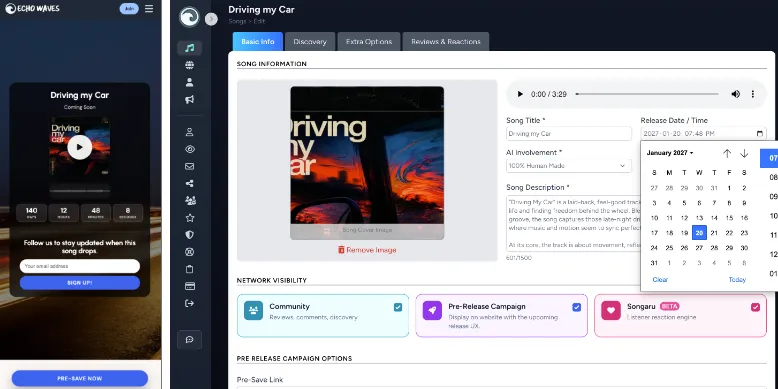Click the PRE-SAVE NOW button
Image resolution: width=778 pixels, height=389 pixels.
pos(80,378)
